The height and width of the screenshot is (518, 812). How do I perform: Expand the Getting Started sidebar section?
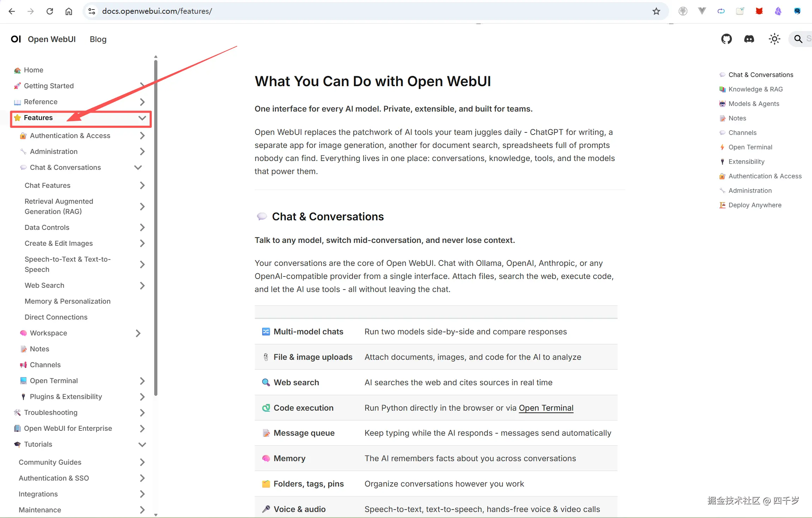tap(142, 86)
